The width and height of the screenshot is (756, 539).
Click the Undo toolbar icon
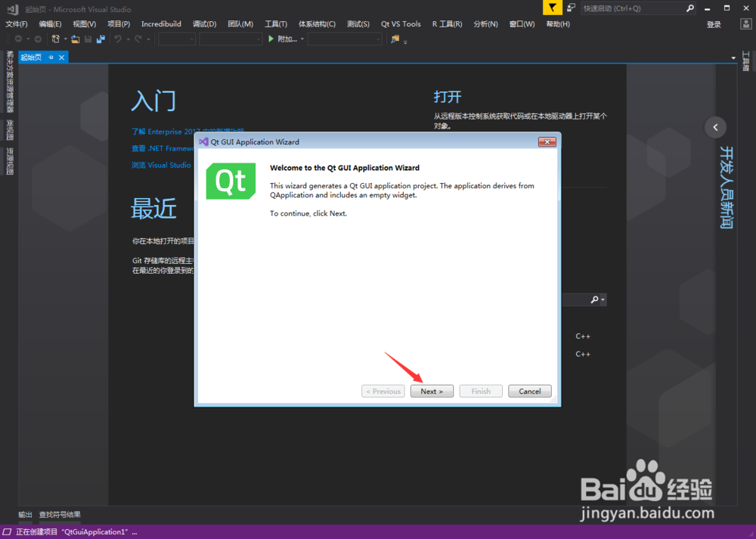click(118, 39)
